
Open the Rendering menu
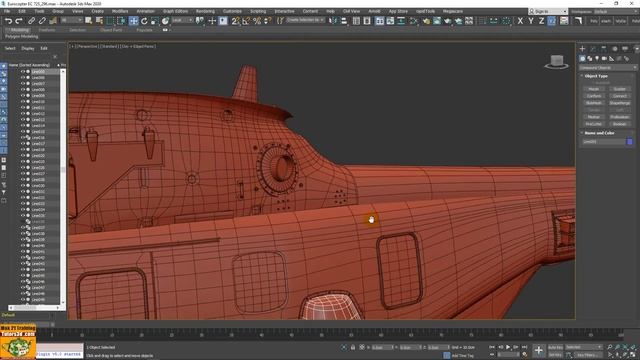205,11
